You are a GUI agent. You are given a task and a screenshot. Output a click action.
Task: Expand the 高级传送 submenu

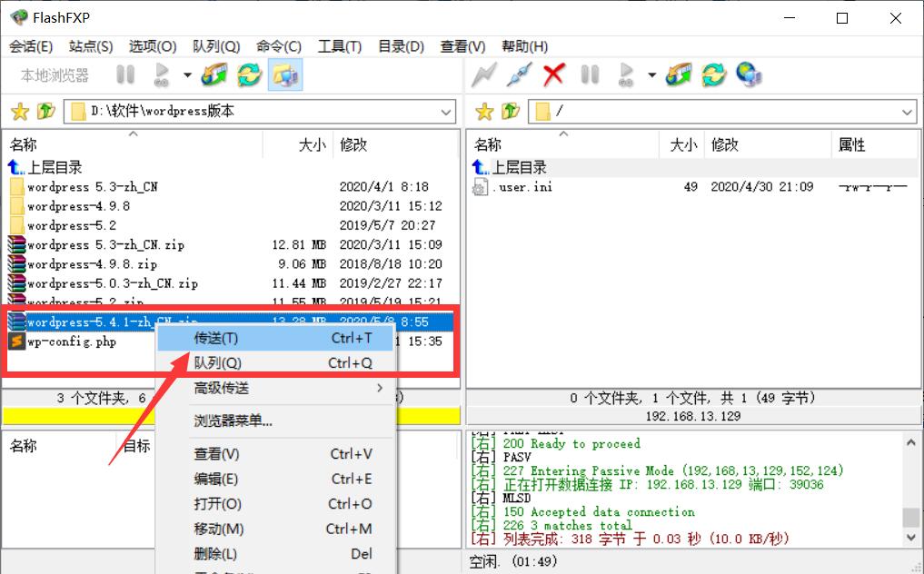coord(275,388)
